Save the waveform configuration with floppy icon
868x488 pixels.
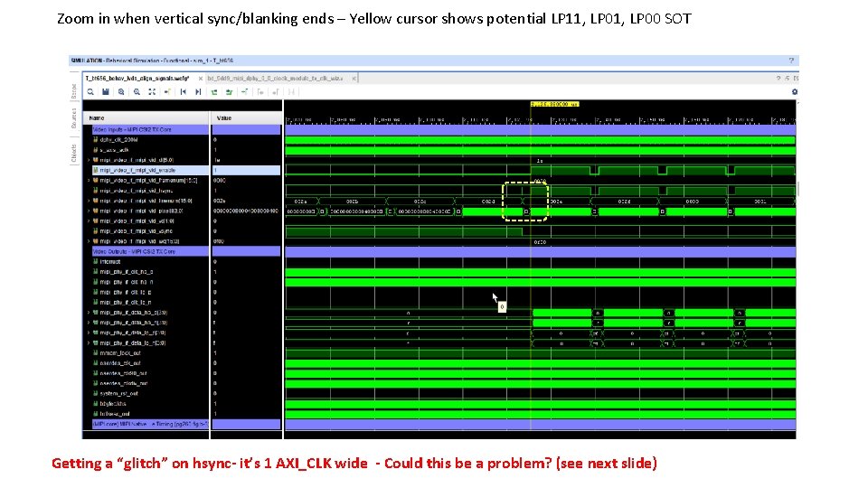105,92
